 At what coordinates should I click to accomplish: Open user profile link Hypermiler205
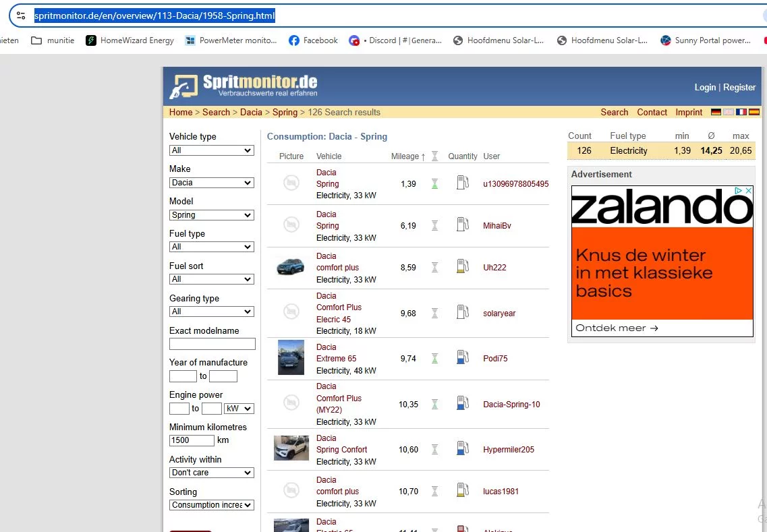click(508, 450)
